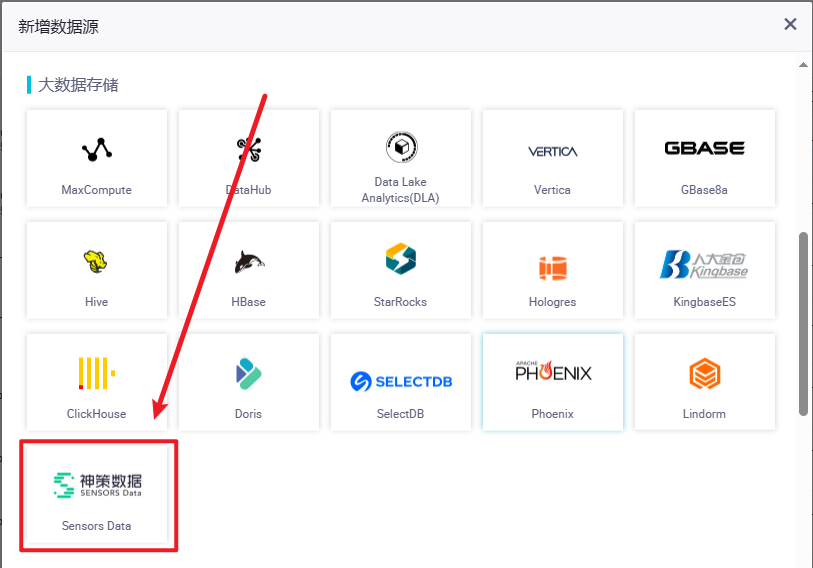Click the 大数据存储 section heading
813x568 pixels.
click(x=78, y=85)
